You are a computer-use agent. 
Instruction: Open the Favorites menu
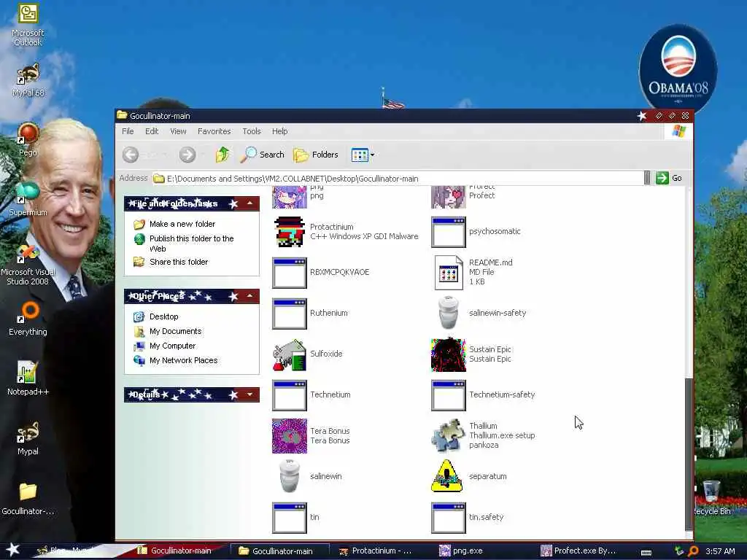coord(214,131)
